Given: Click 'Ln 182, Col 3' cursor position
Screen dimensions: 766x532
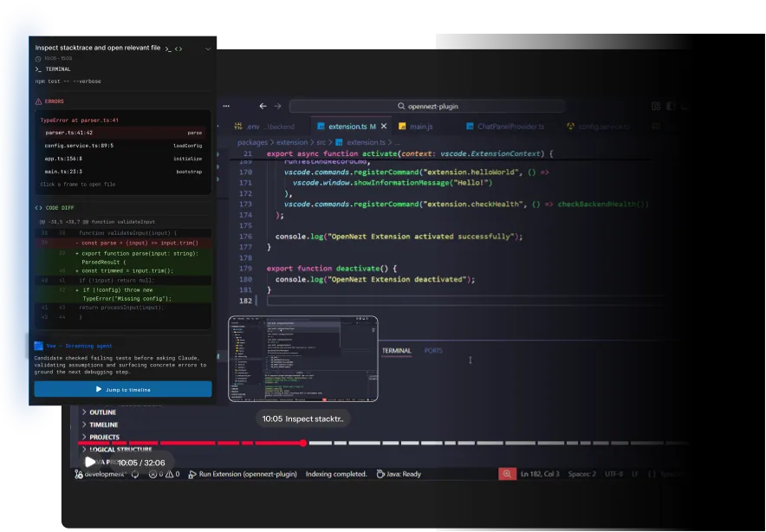Looking at the screenshot, I should pos(540,474).
